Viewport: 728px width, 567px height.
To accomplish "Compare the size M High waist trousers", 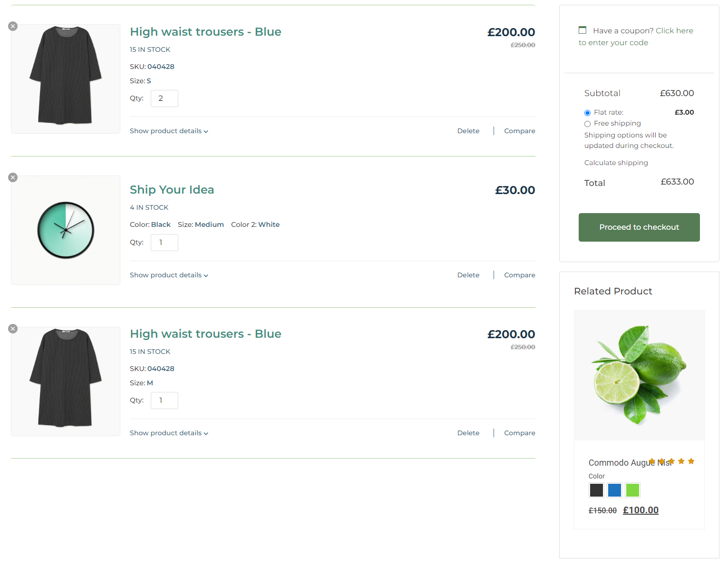I will (519, 433).
